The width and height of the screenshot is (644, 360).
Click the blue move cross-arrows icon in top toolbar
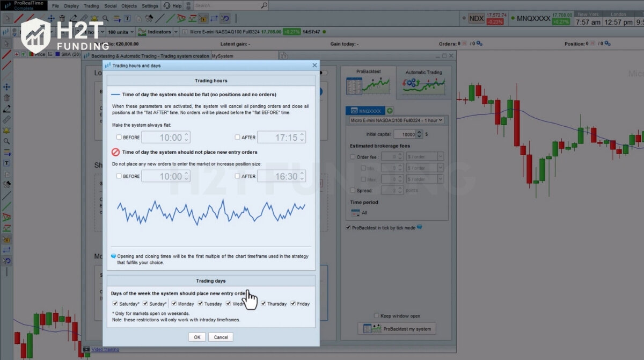[x=51, y=18]
